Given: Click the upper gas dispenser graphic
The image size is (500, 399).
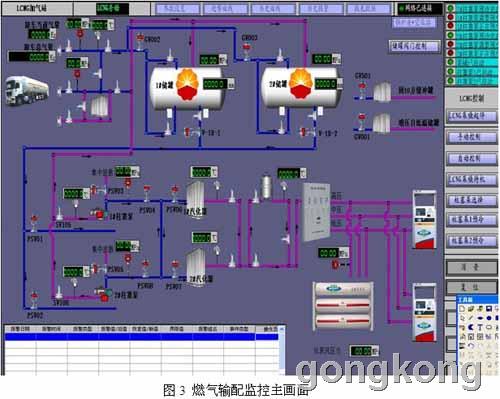Looking at the screenshot, I should coord(424,219).
